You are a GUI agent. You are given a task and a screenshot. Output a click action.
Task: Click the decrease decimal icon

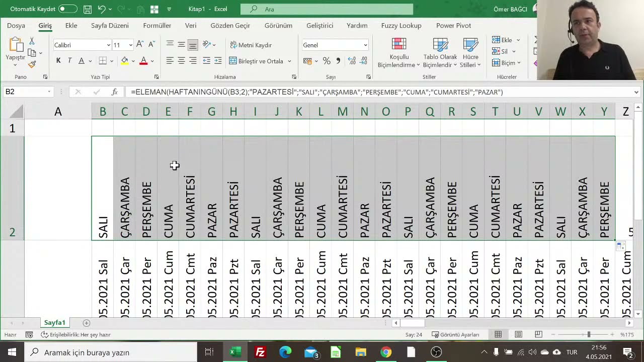(x=363, y=61)
